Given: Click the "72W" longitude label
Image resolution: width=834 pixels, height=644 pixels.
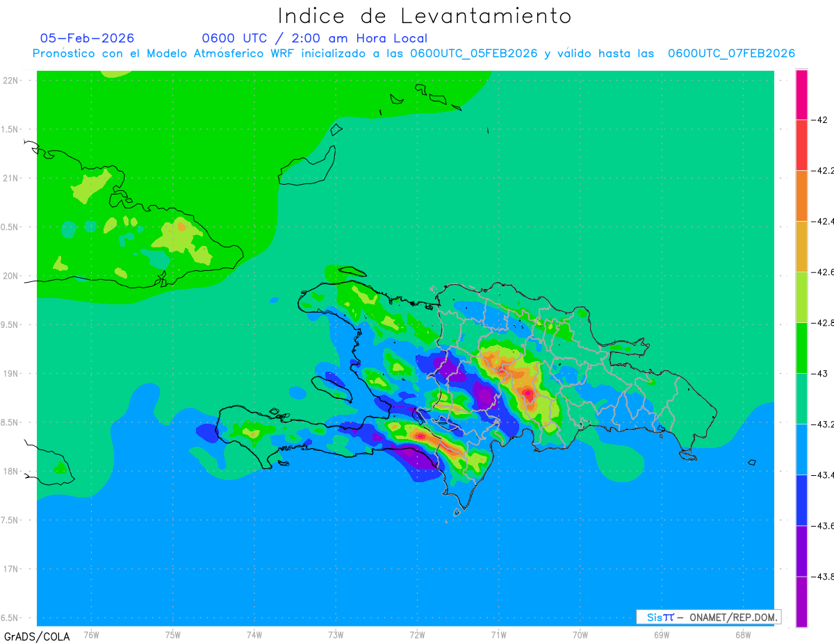Looking at the screenshot, I should [417, 634].
